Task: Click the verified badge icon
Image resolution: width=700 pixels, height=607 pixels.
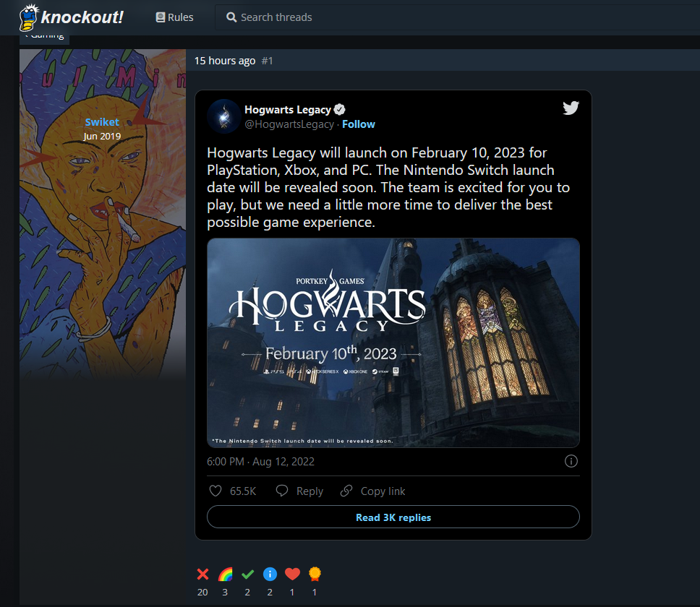Action: [x=340, y=109]
